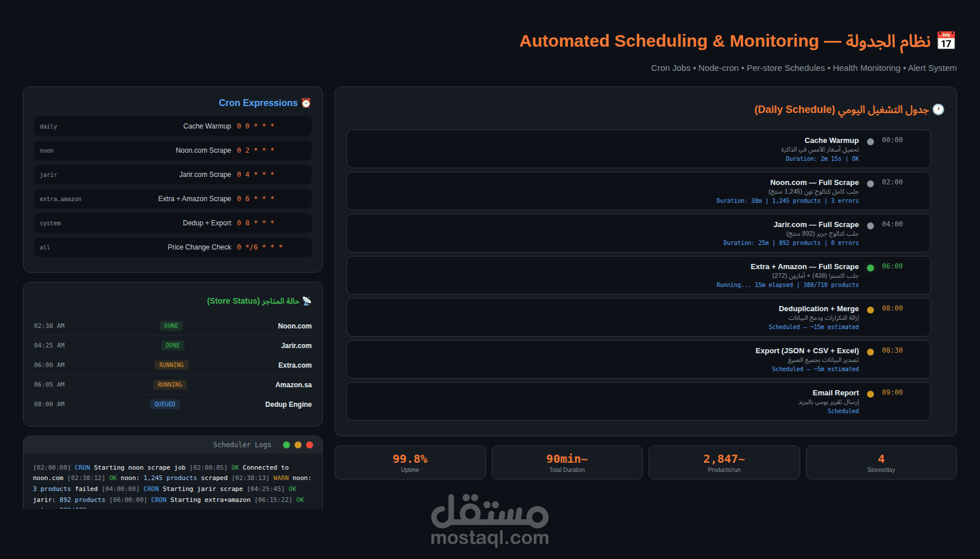
Task: Click the green running dot for Extra + Amazon
Action: 870,268
